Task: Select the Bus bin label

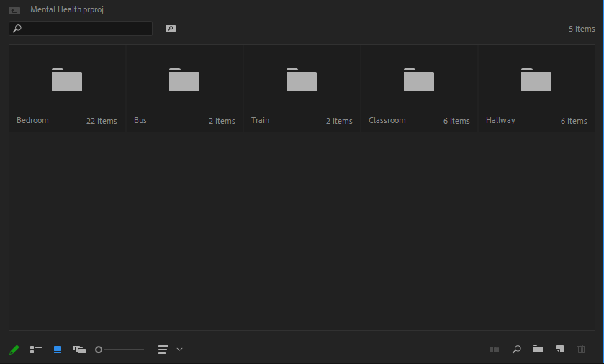Action: [140, 120]
